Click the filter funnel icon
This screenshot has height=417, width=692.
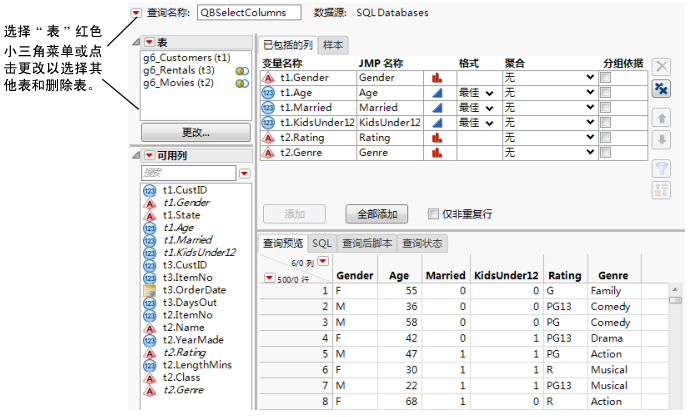pos(662,168)
